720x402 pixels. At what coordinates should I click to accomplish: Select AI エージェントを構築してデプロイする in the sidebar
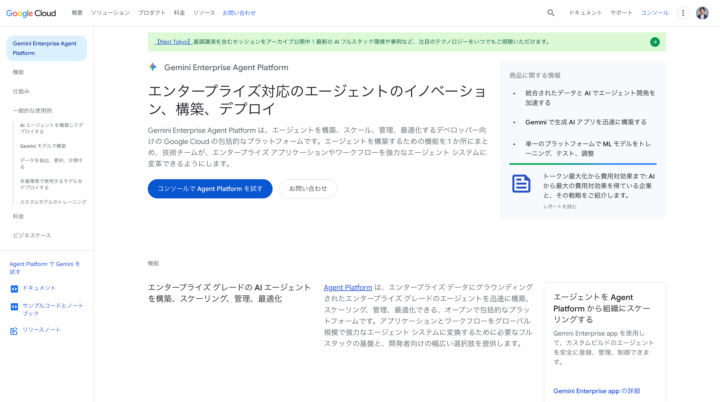(x=51, y=128)
